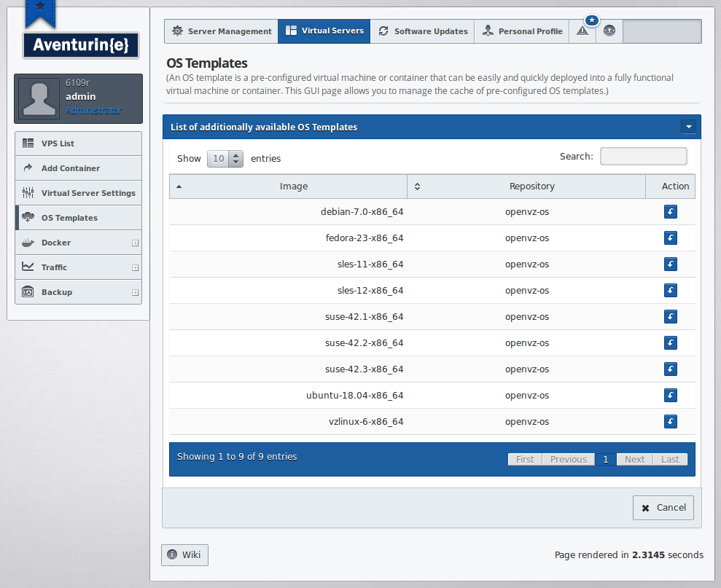Open the Wiki help button
Screen dimensions: 721x588
click(x=184, y=555)
